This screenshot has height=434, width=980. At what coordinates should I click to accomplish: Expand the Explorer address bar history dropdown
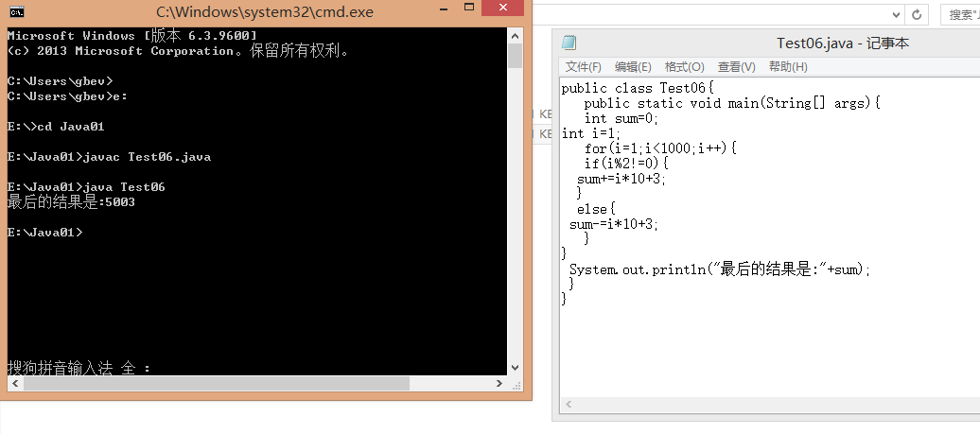point(896,15)
